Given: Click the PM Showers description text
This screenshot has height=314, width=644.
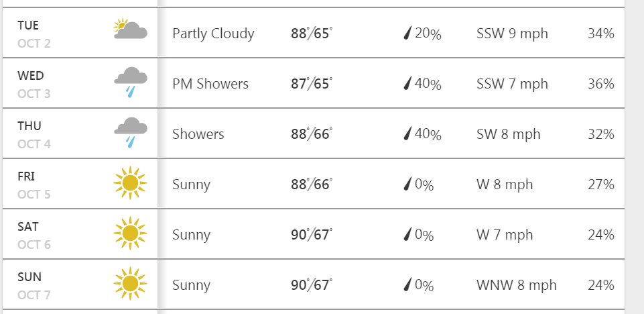Looking at the screenshot, I should click(x=210, y=84).
